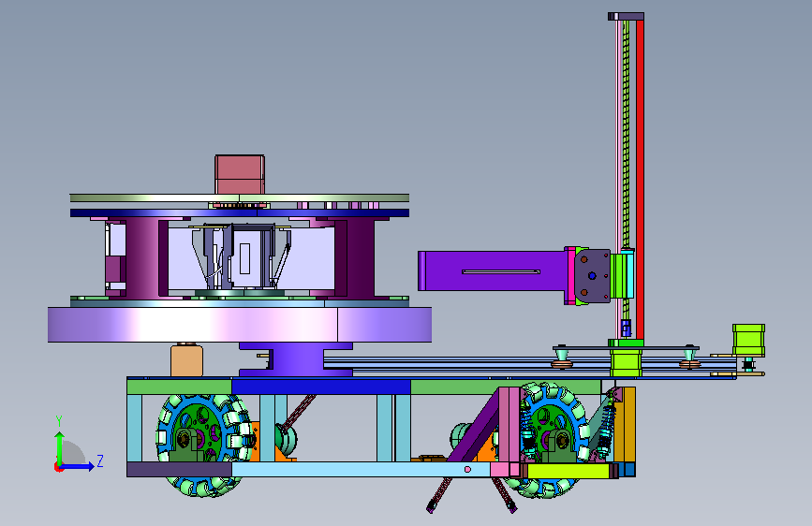Click the green Y axis of the triad
The width and height of the screenshot is (812, 526).
coord(60,447)
